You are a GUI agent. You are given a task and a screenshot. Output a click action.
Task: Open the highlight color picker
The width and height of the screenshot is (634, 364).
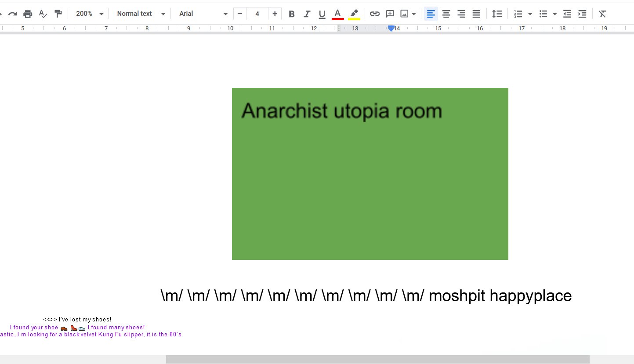[354, 14]
